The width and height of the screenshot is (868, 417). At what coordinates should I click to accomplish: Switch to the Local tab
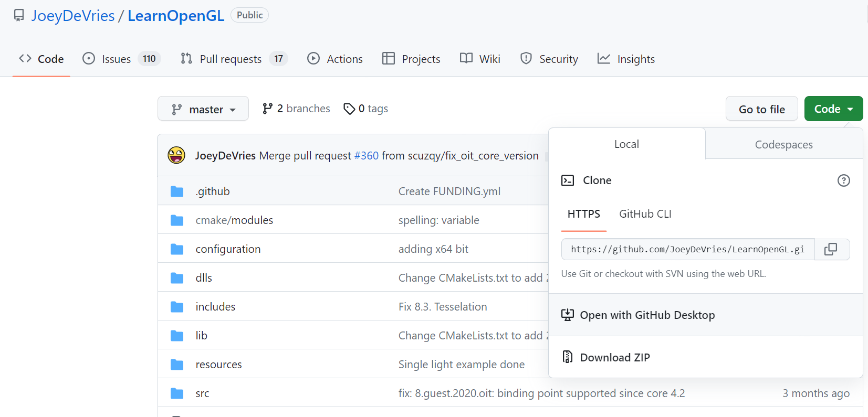tap(627, 144)
